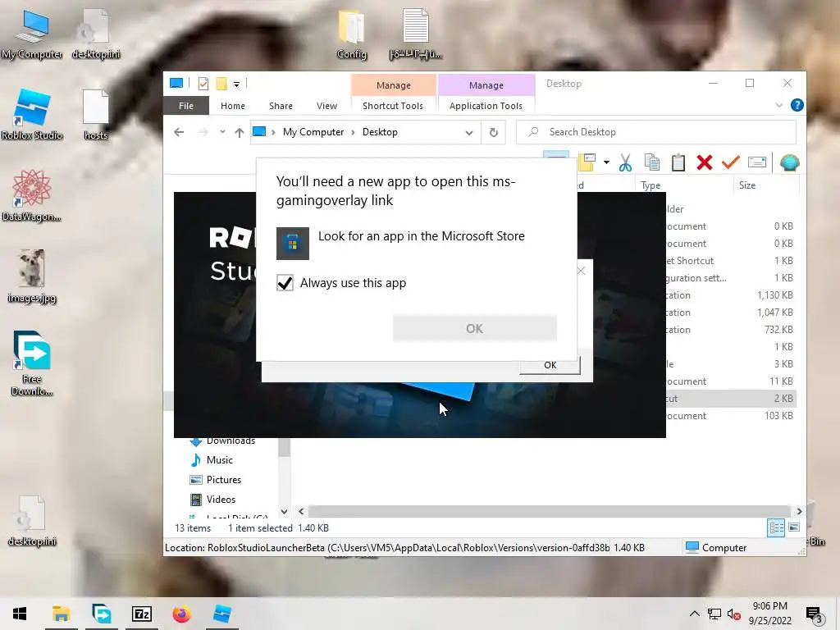The width and height of the screenshot is (840, 630).
Task: Open the File menu in Explorer
Action: click(x=186, y=106)
